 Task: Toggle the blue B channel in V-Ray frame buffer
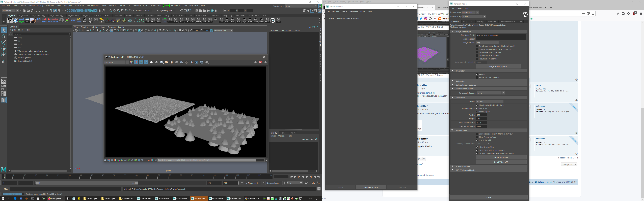coord(147,62)
